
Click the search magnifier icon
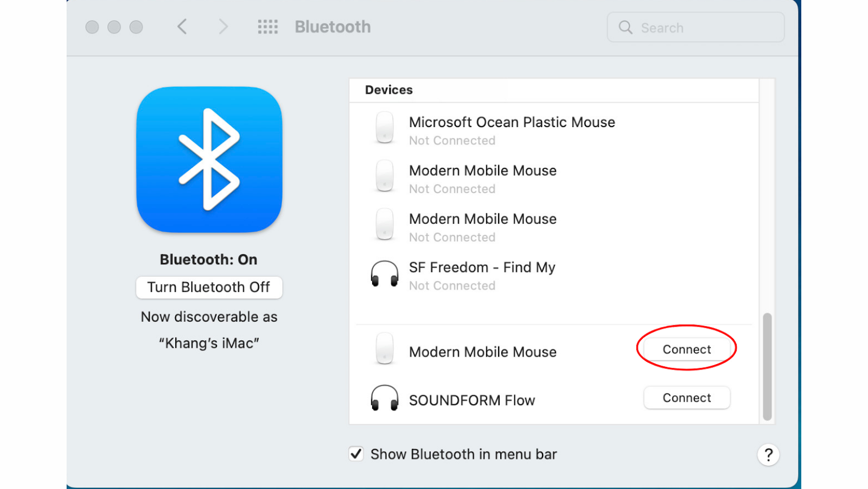pyautogui.click(x=625, y=27)
